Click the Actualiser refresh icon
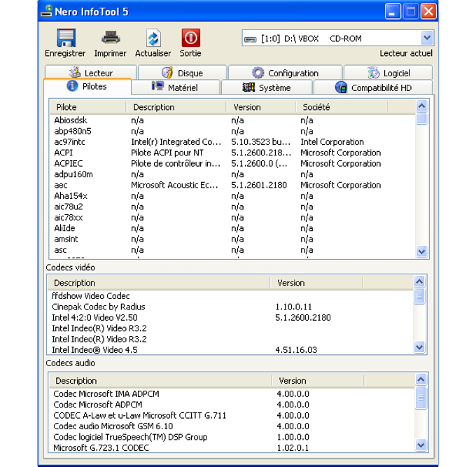This screenshot has width=476, height=467. tap(153, 38)
